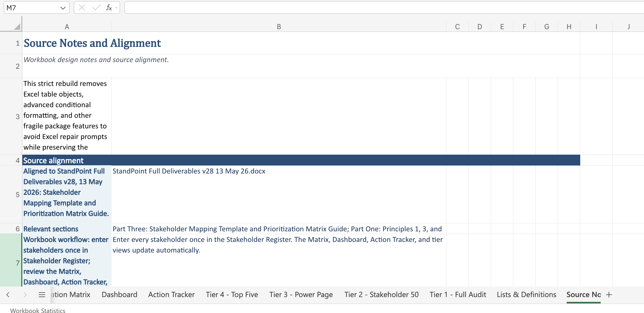The image size is (644, 313).
Task: Open the all-sheets list hamburger icon
Action: [x=42, y=294]
